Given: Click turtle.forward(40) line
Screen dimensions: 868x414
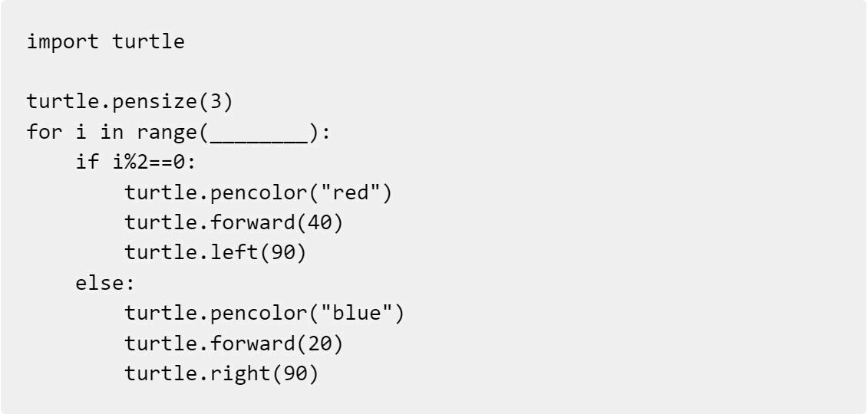Looking at the screenshot, I should 234,223.
